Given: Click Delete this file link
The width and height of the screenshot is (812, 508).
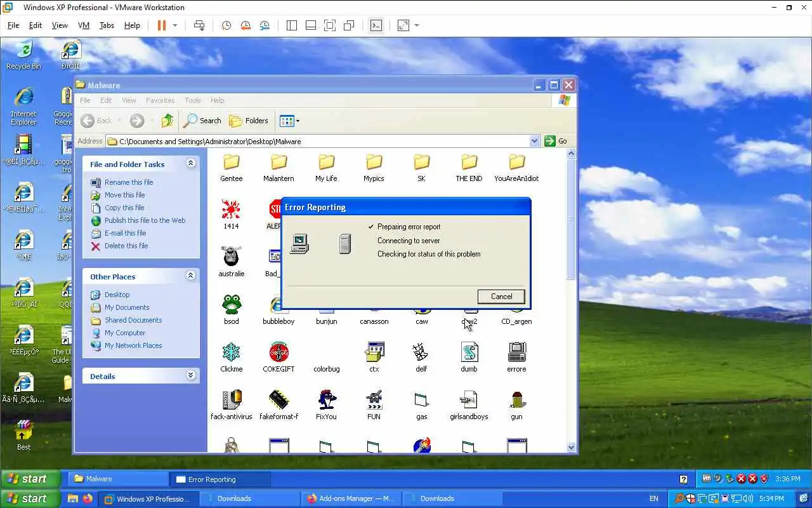Looking at the screenshot, I should point(126,246).
